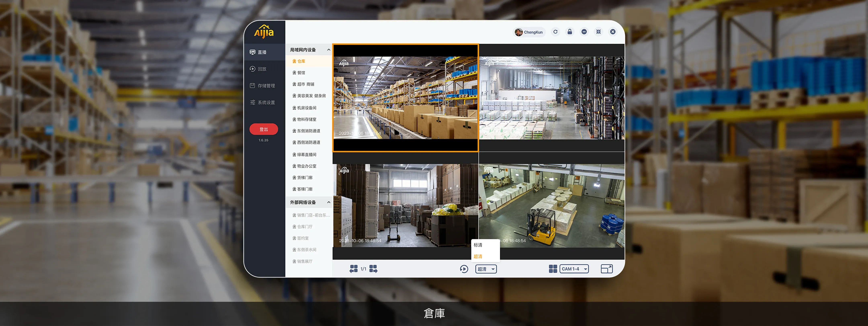Click the four-grid layout icon

pyautogui.click(x=553, y=269)
